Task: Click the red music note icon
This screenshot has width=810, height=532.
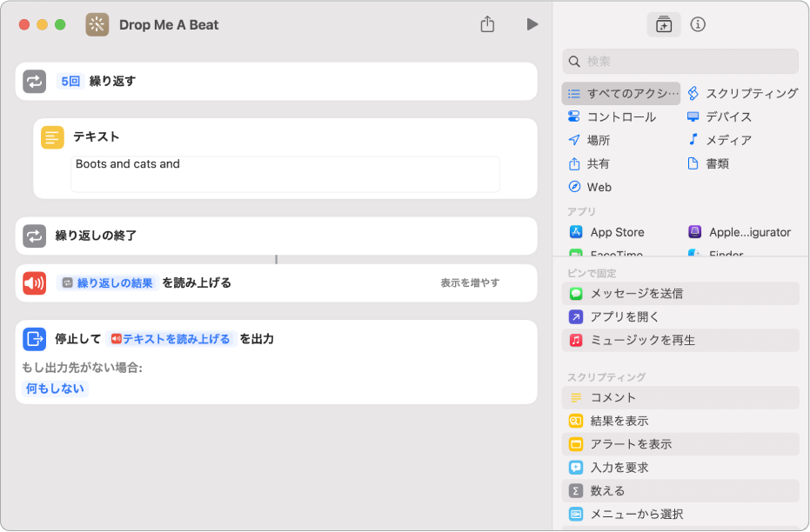Action: pos(576,341)
